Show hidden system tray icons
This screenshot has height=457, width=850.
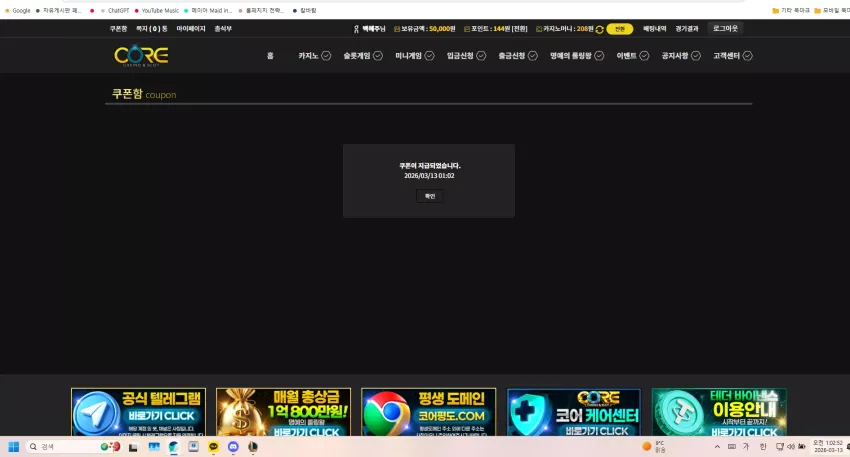(x=717, y=447)
